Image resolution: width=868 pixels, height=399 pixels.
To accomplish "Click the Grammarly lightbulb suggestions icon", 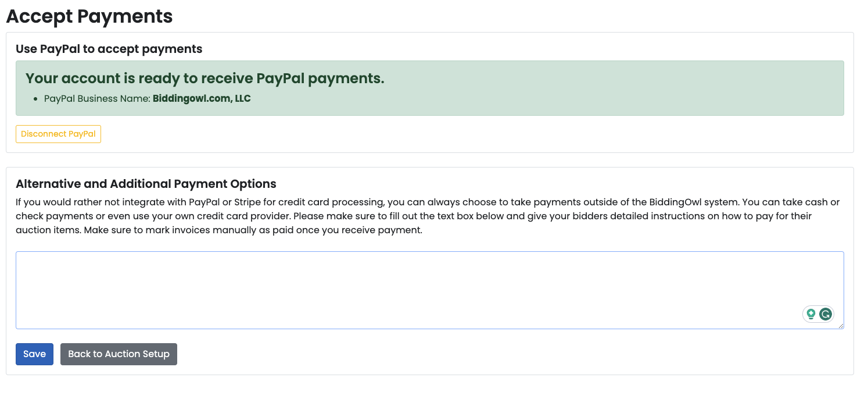I will (x=811, y=315).
